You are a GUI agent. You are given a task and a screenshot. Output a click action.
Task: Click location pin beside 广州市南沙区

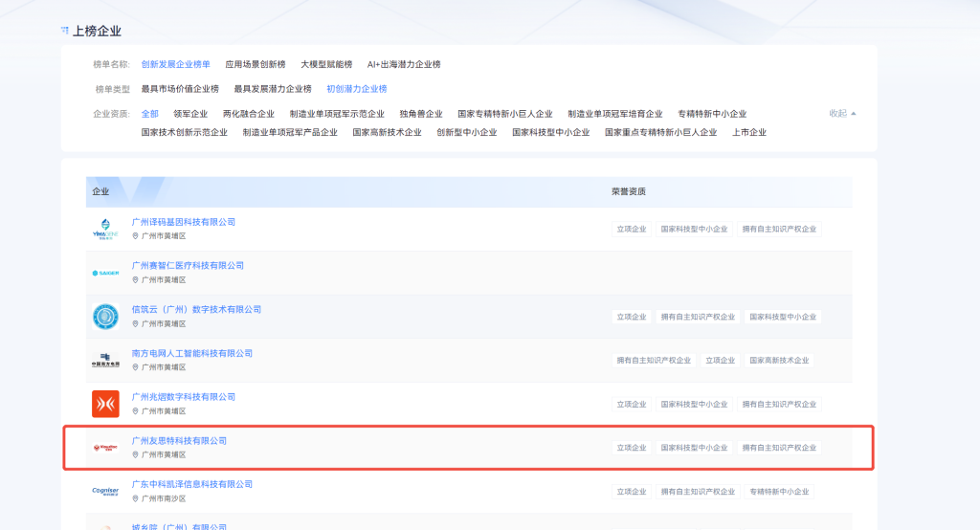pyautogui.click(x=135, y=498)
